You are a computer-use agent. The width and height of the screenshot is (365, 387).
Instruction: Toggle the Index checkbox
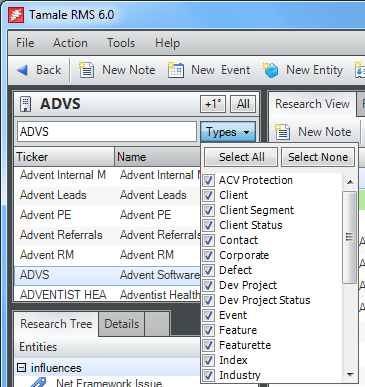click(x=208, y=360)
